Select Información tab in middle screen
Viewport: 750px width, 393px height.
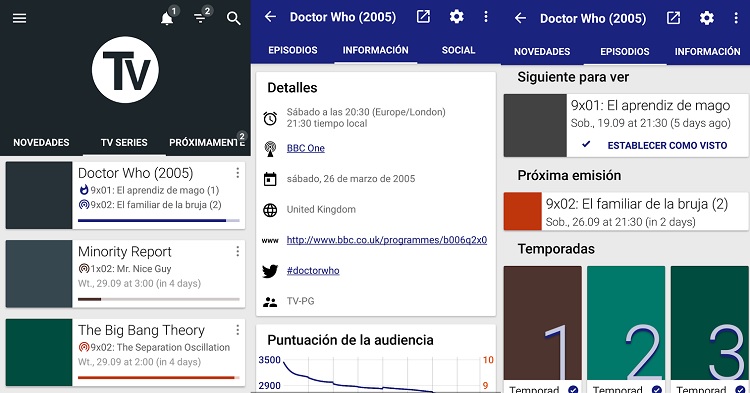point(375,50)
